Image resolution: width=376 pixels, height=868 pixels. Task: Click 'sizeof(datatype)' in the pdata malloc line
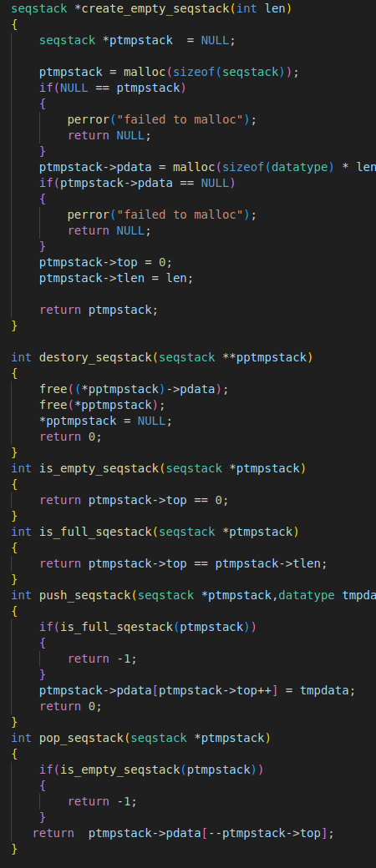tap(278, 167)
